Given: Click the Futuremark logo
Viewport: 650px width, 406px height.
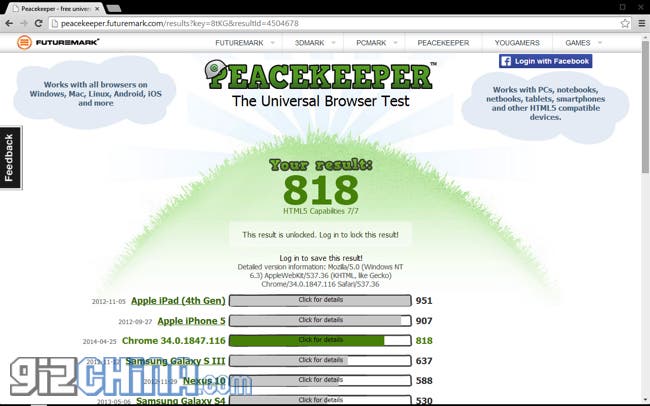Looking at the screenshot, I should [x=58, y=42].
